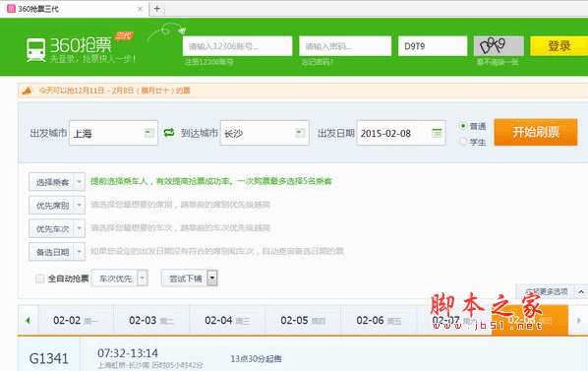The image size is (588, 371).
Task: Enable the 全自动抢票 checkbox
Action: click(39, 278)
